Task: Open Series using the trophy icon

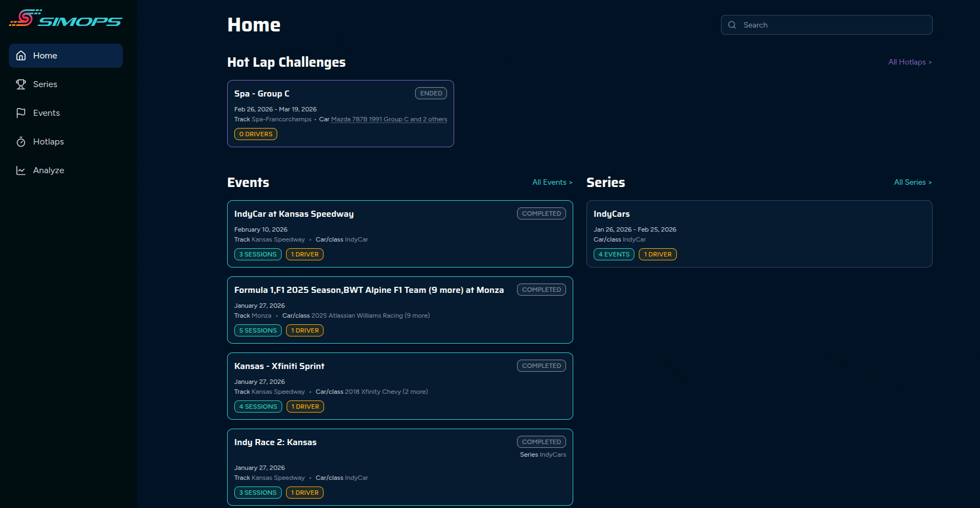Action: coord(21,84)
